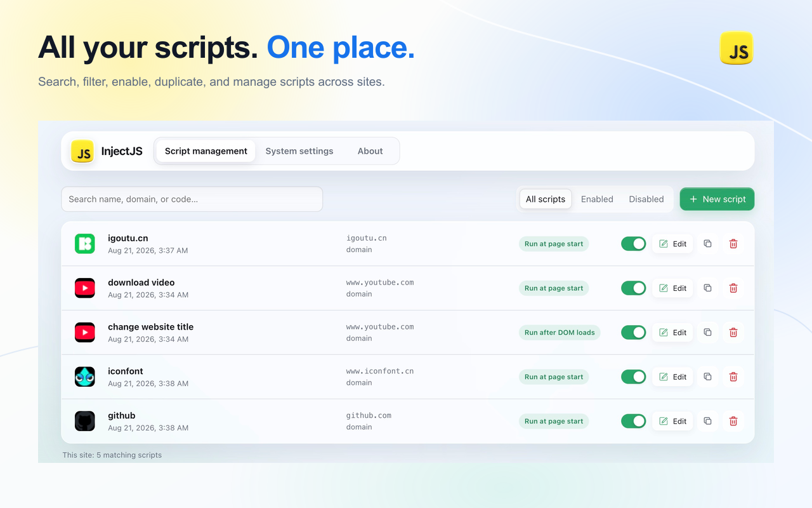Disable the igoutu.cn script toggle
The width and height of the screenshot is (812, 508).
click(633, 244)
